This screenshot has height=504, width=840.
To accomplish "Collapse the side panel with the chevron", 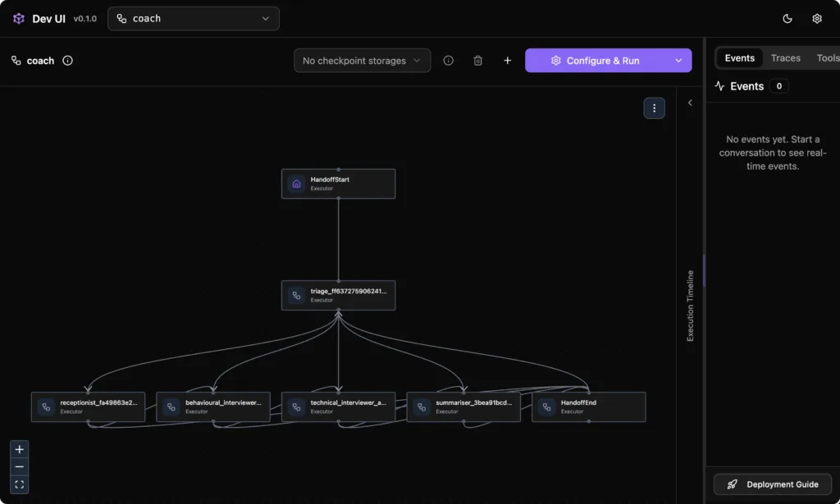I will [x=690, y=103].
